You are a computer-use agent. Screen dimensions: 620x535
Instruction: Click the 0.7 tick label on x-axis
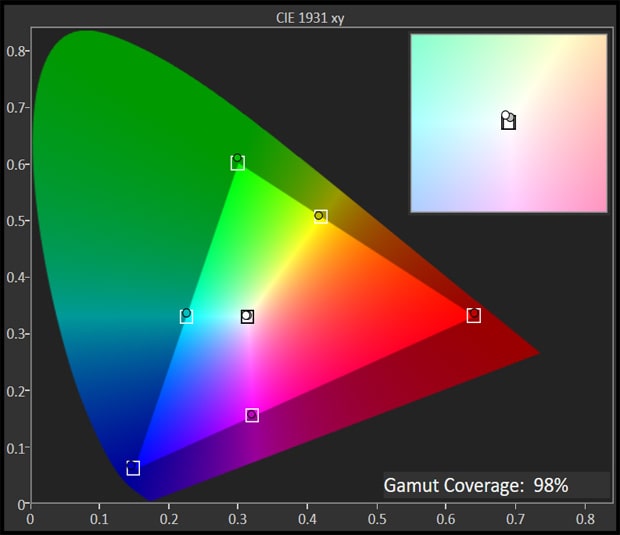coord(517,520)
